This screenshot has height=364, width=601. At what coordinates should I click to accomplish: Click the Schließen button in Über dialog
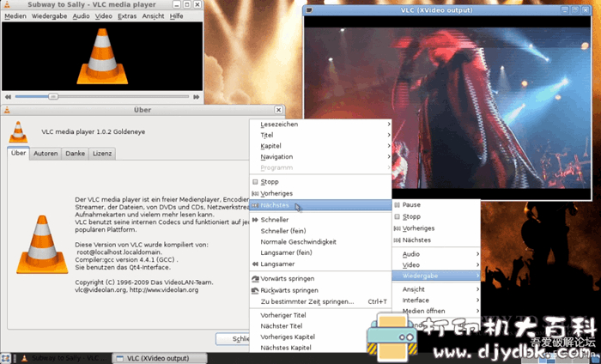[233, 339]
